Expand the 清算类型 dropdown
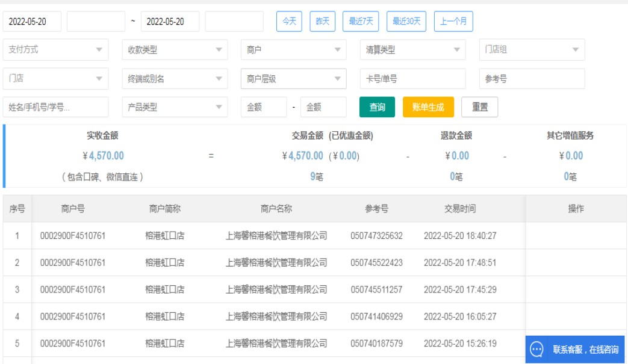 [412, 50]
